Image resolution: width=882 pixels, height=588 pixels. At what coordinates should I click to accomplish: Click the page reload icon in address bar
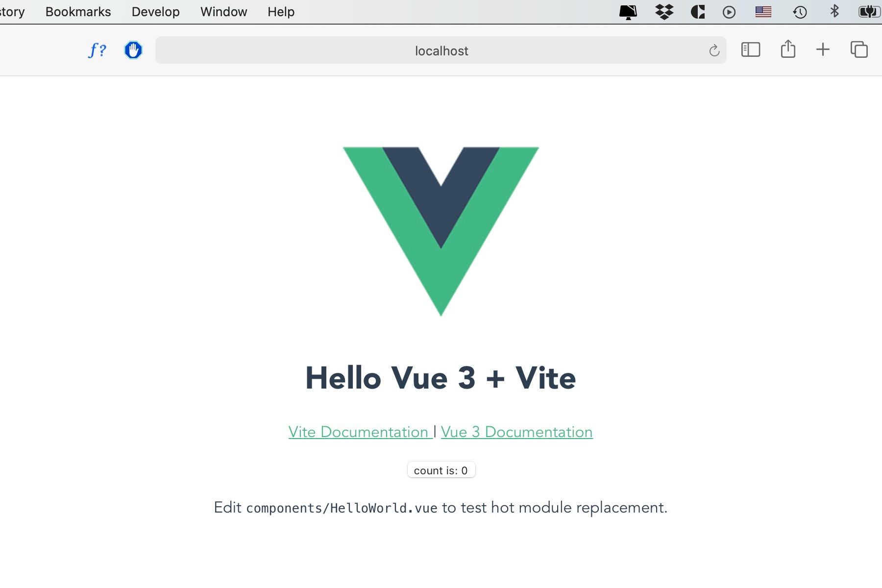coord(714,50)
